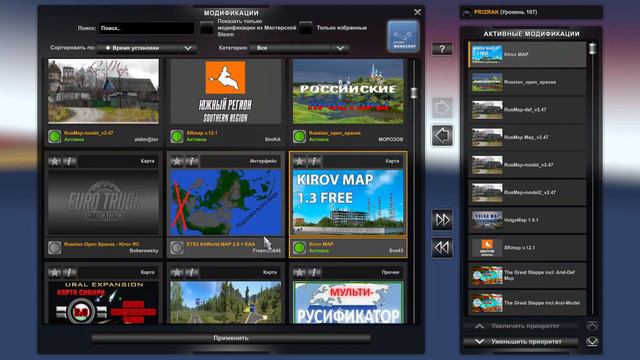Close the Модификации window with X
This screenshot has width=640, height=360.
pyautogui.click(x=417, y=12)
